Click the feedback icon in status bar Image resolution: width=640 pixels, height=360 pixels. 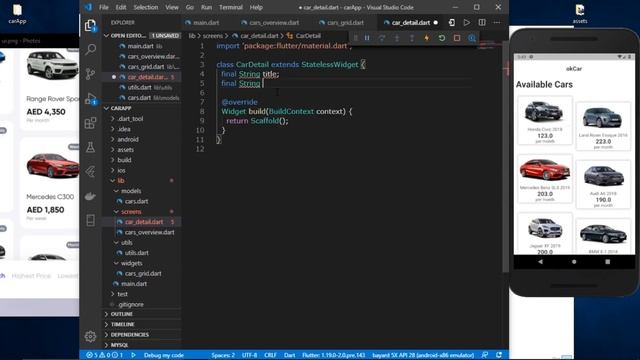(x=484, y=355)
